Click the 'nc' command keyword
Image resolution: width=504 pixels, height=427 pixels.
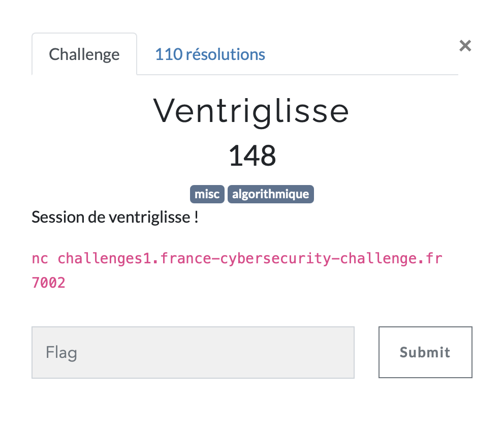40,258
